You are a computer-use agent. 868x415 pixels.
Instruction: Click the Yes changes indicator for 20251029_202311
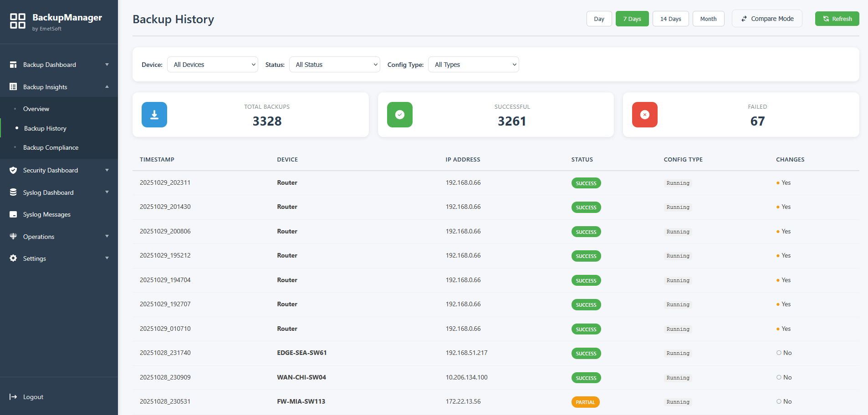[x=783, y=182]
